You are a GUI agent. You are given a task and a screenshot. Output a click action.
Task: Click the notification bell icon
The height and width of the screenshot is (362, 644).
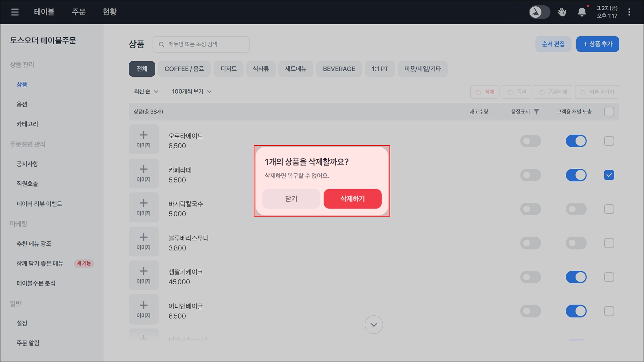click(x=582, y=12)
